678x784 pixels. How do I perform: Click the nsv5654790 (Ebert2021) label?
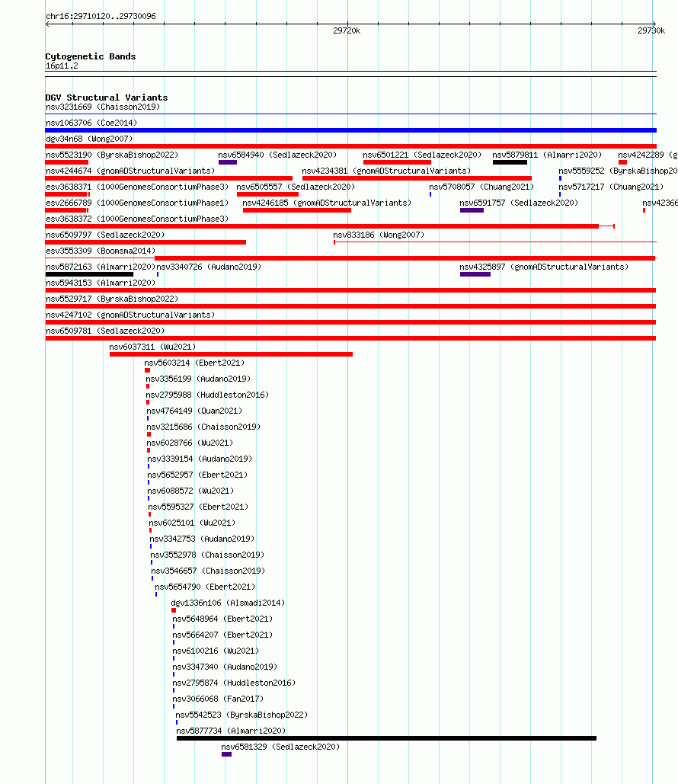click(x=205, y=587)
